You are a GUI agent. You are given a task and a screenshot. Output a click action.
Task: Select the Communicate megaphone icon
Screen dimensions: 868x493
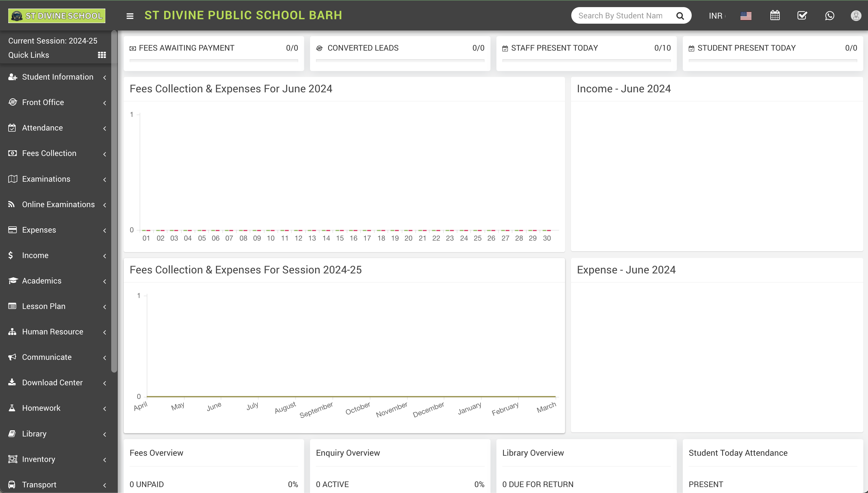(x=12, y=357)
